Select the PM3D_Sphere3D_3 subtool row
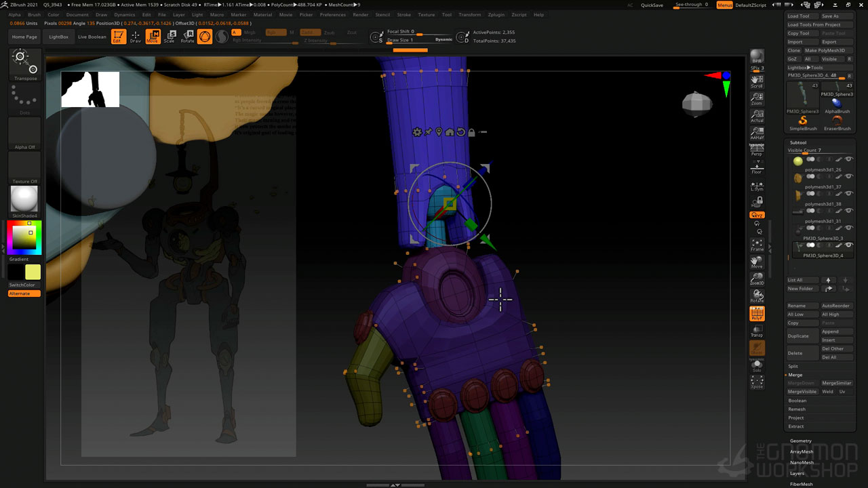 (823, 239)
